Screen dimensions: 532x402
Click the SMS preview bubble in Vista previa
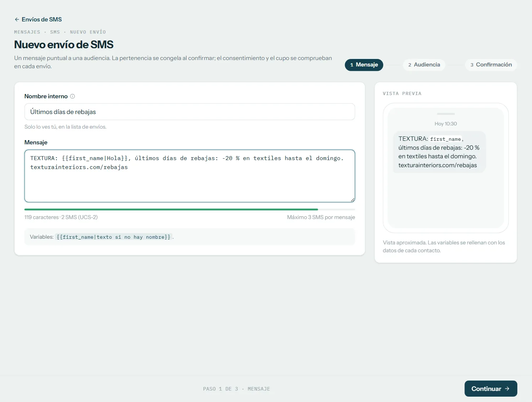coord(439,152)
